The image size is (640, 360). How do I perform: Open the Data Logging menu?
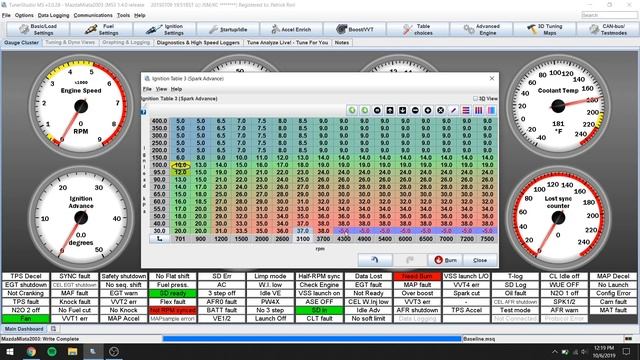point(53,15)
